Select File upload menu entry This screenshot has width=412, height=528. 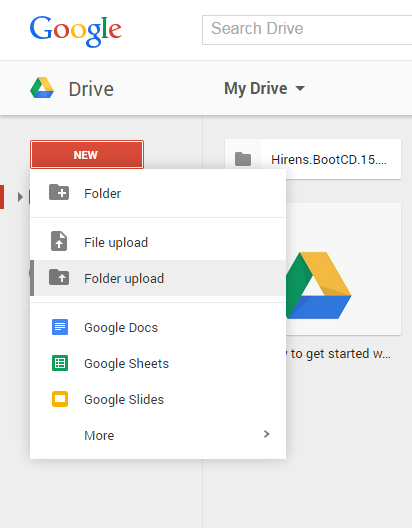tap(158, 242)
